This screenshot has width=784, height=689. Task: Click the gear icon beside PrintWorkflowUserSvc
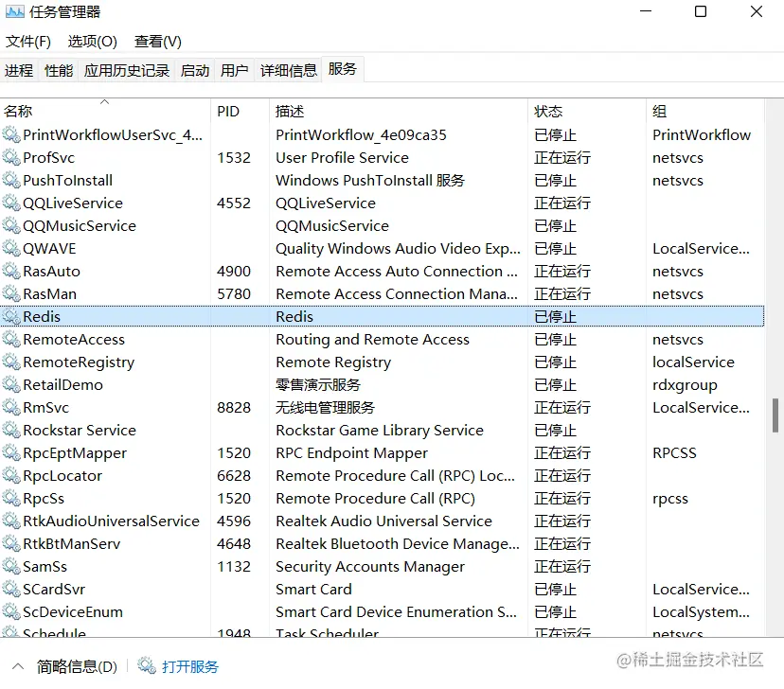[11, 135]
